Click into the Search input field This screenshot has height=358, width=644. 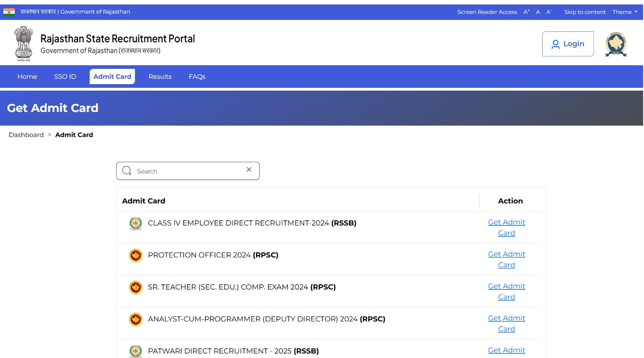(x=188, y=171)
